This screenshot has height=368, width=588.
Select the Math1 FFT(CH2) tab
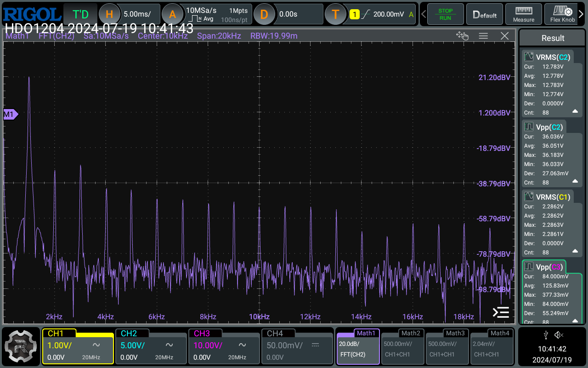358,346
